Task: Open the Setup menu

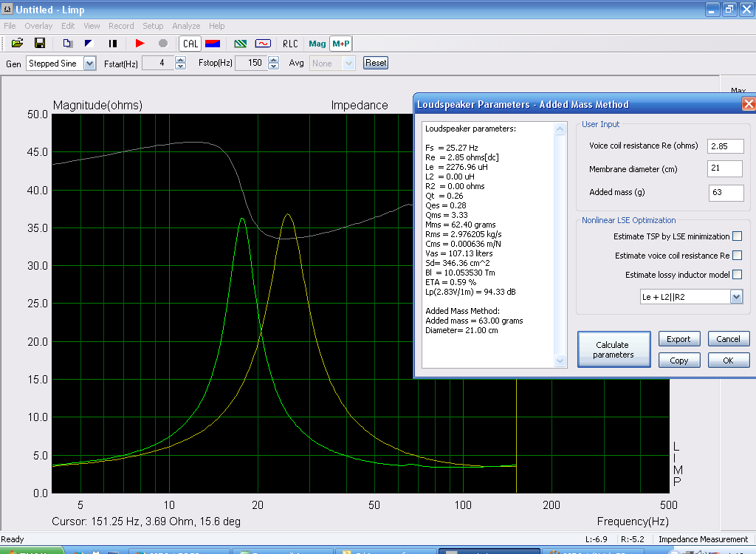Action: [x=153, y=26]
